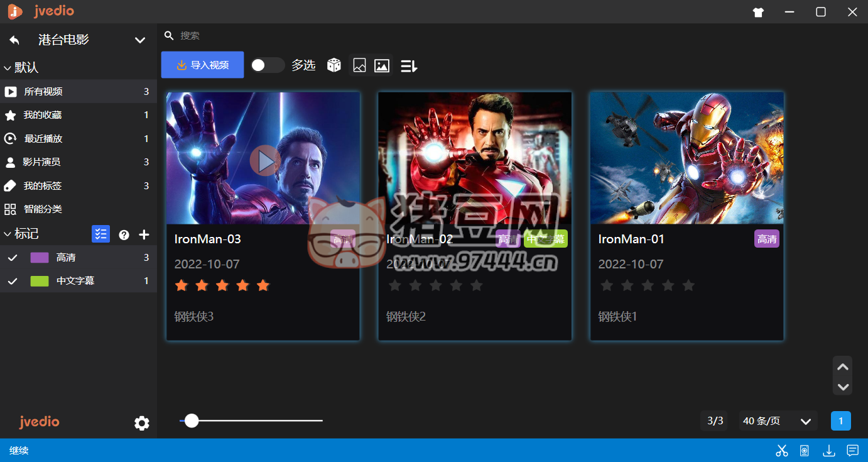This screenshot has width=868, height=462.
Task: Click the 钢铁侠2 description text
Action: click(406, 316)
